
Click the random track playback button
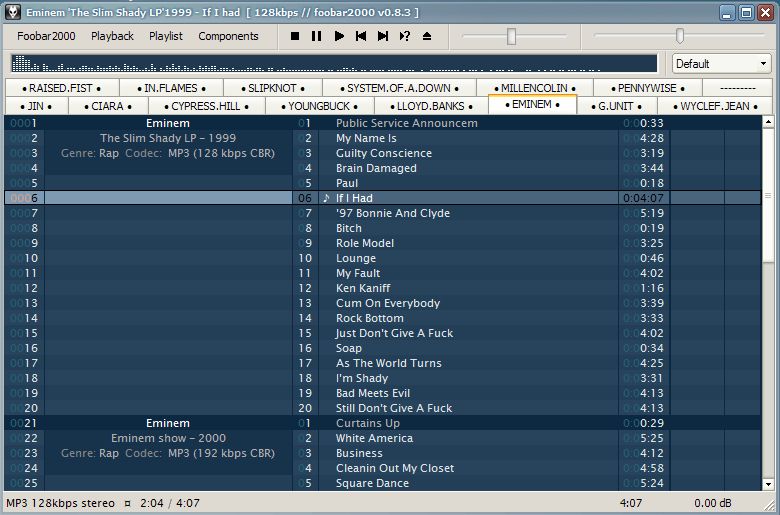(x=405, y=36)
